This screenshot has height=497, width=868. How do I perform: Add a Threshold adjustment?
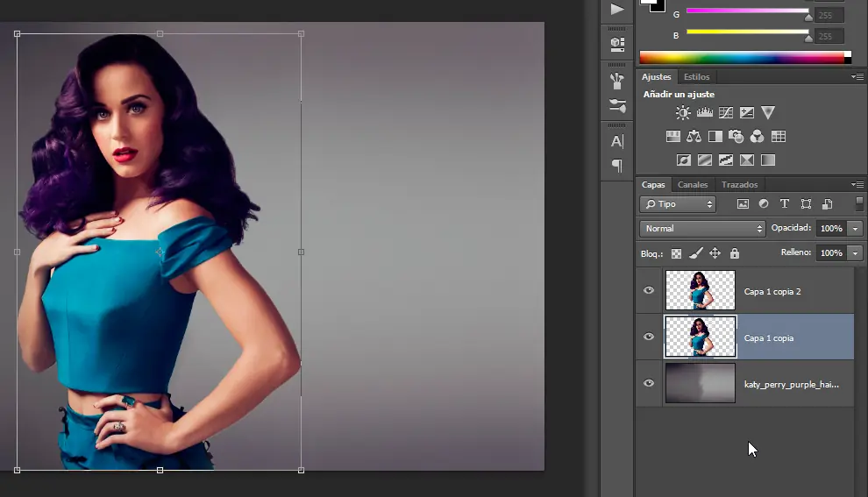coord(726,160)
